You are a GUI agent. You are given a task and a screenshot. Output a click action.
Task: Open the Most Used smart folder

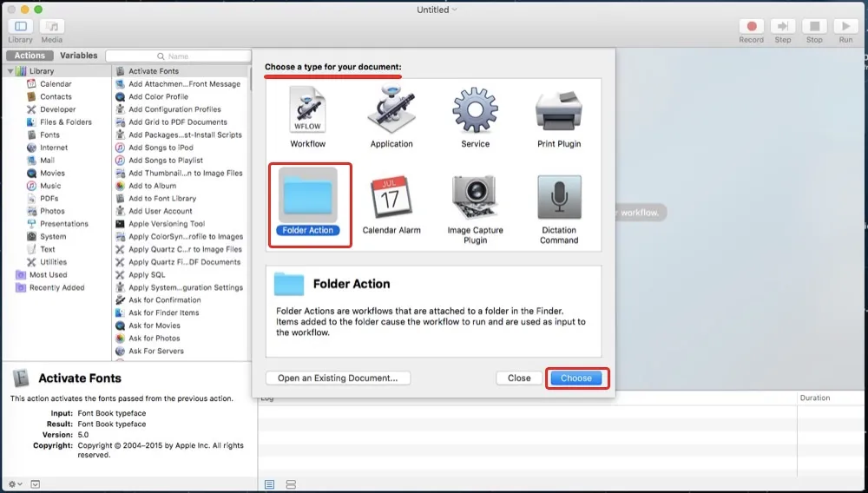tap(48, 274)
